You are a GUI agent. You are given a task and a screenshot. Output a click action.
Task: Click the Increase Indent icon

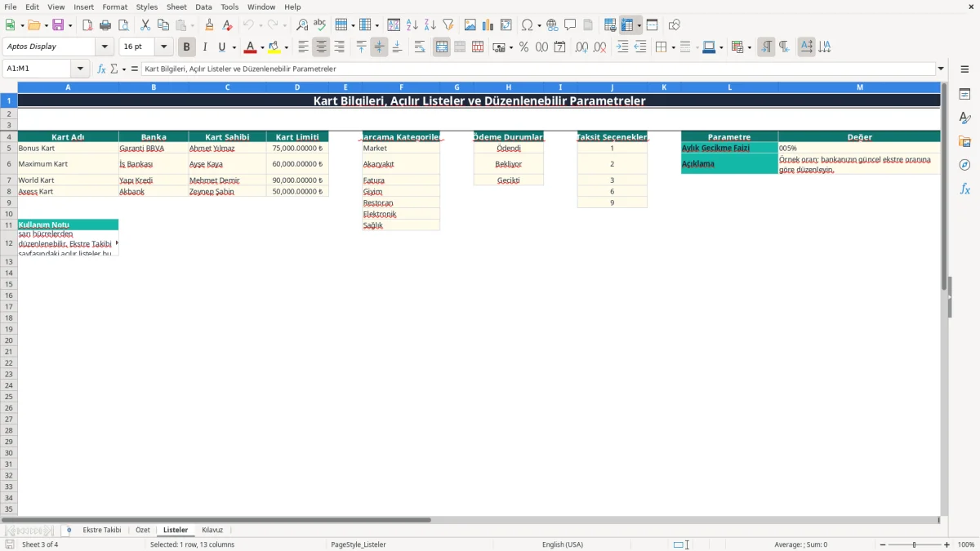pyautogui.click(x=622, y=47)
